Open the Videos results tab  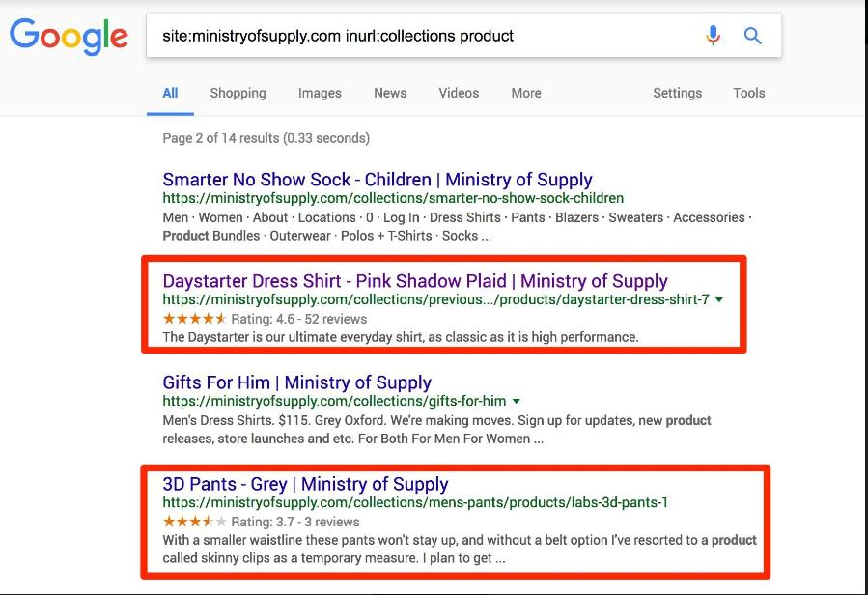(x=459, y=93)
